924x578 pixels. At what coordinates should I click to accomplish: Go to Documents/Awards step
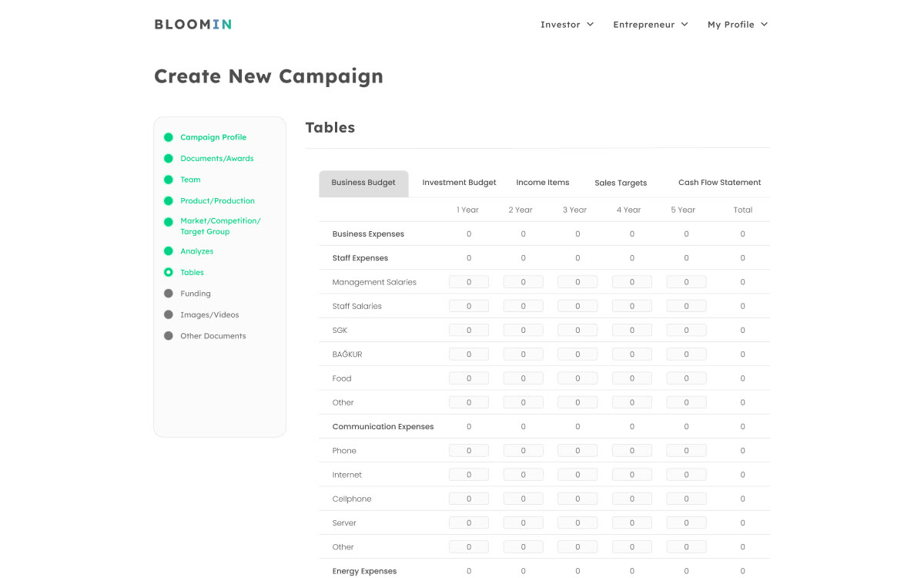click(x=217, y=159)
